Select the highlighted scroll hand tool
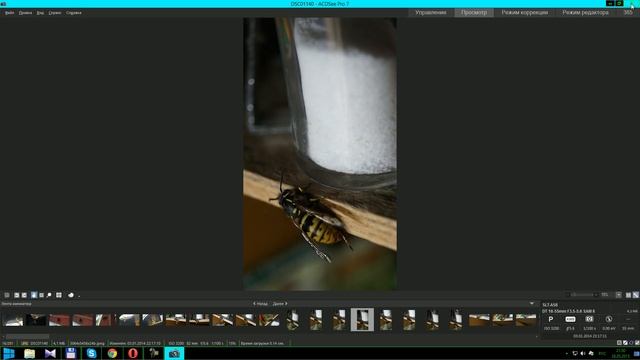The height and width of the screenshot is (360, 640). click(34, 295)
